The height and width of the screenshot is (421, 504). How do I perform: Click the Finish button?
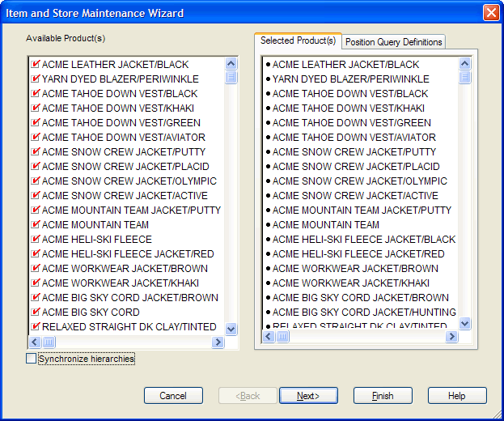click(x=383, y=396)
